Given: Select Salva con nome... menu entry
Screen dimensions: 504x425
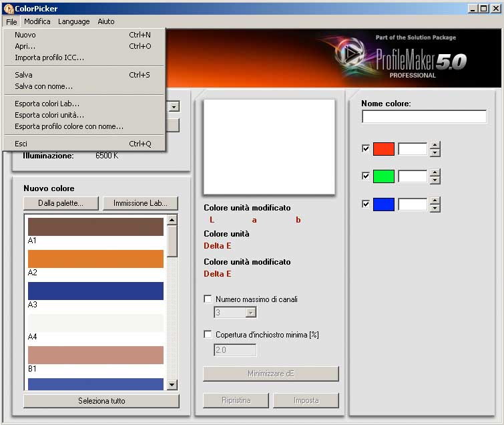Looking at the screenshot, I should click(84, 86).
